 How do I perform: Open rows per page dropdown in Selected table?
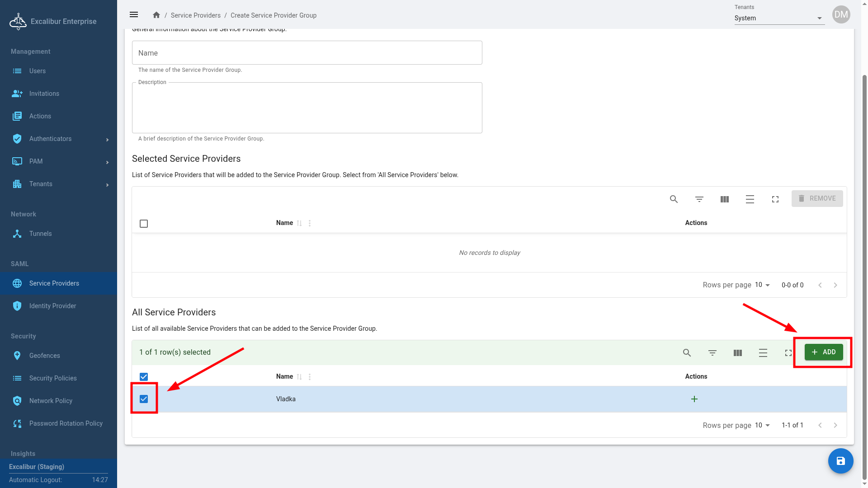pos(762,285)
